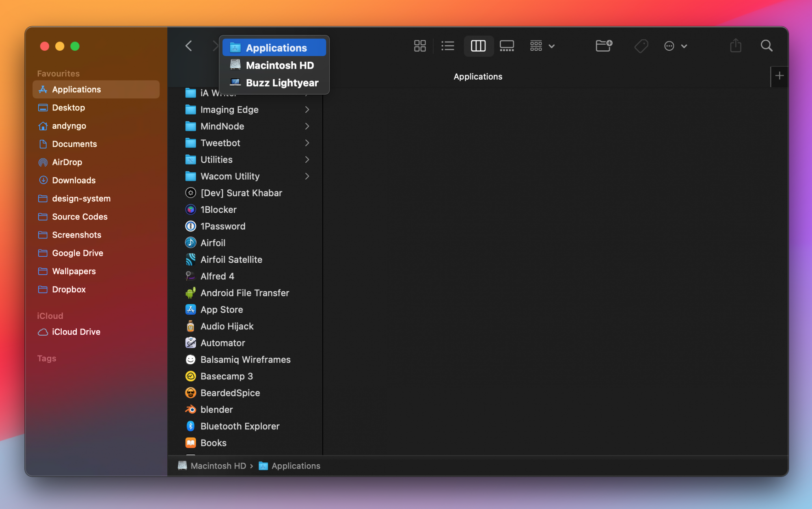Expand the Imaging Edge folder chevron

coord(307,110)
